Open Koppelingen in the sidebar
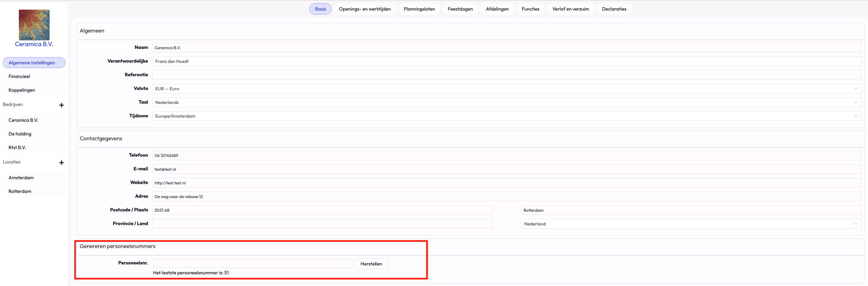The width and height of the screenshot is (868, 286). 34,90
